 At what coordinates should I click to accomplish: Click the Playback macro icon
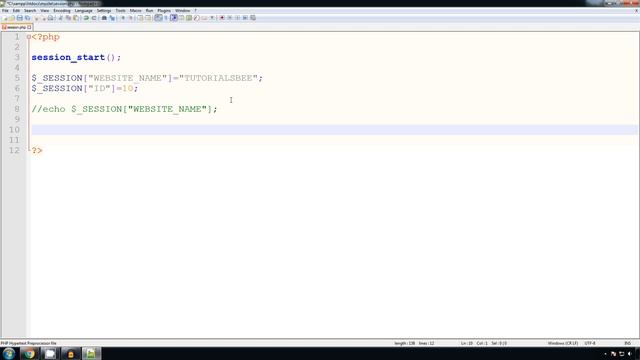point(238,18)
